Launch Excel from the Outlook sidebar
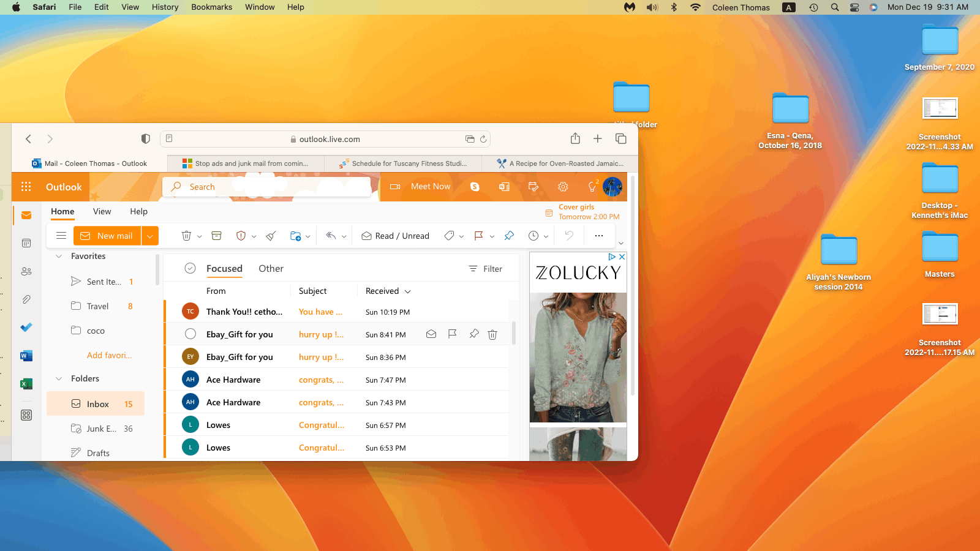The width and height of the screenshot is (980, 551). click(26, 384)
